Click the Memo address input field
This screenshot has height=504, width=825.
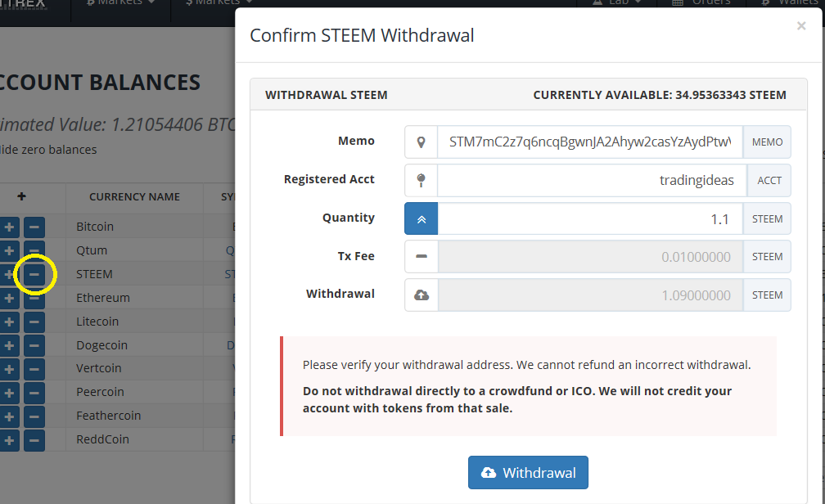[590, 142]
